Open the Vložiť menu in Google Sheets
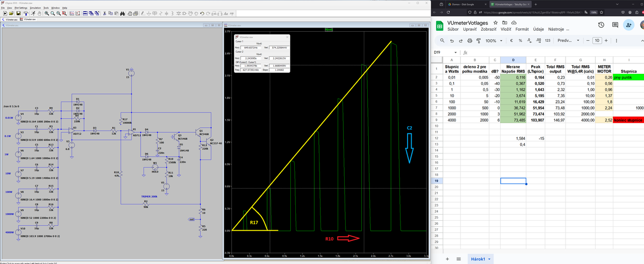The height and width of the screenshot is (264, 644). click(506, 29)
